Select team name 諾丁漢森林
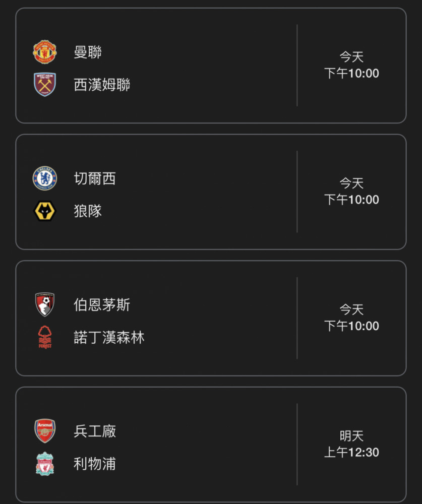 pos(109,337)
